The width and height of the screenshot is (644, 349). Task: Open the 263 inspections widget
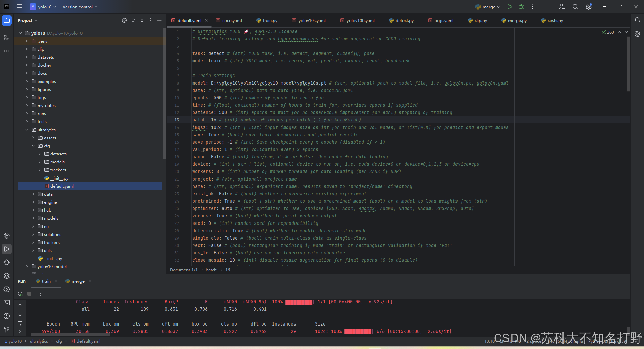click(608, 32)
